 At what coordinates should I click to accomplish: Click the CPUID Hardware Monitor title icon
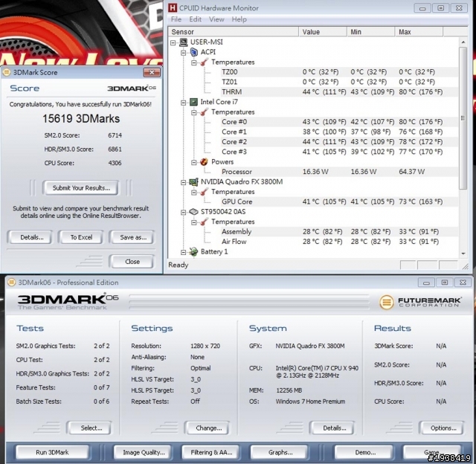pyautogui.click(x=173, y=8)
